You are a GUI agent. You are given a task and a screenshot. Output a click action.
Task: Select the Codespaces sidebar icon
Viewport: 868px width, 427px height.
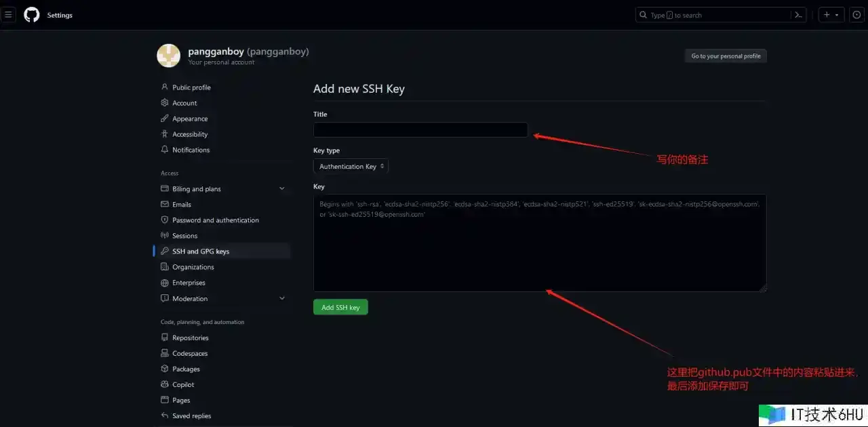tap(165, 353)
